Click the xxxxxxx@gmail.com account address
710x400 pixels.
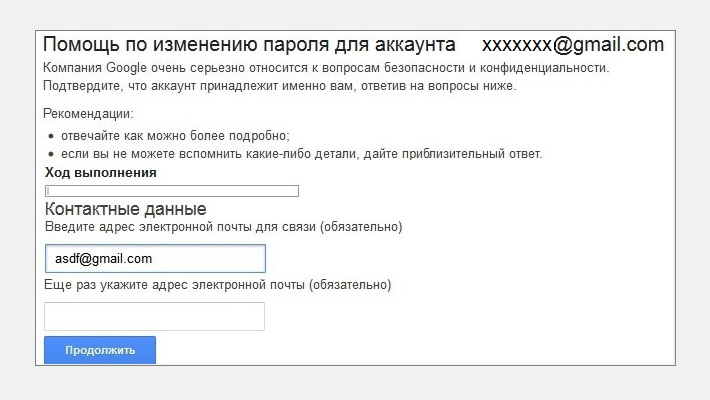click(x=573, y=45)
